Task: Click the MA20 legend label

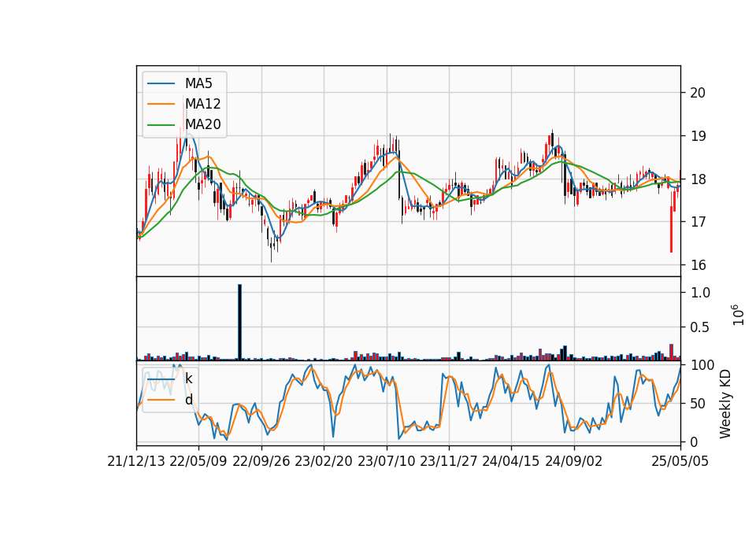Action: (202, 124)
